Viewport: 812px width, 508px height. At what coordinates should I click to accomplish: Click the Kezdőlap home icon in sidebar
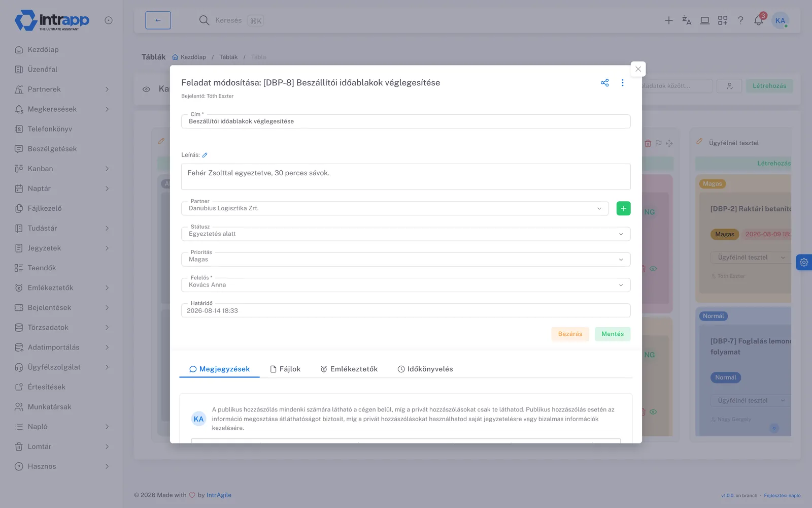pos(19,49)
